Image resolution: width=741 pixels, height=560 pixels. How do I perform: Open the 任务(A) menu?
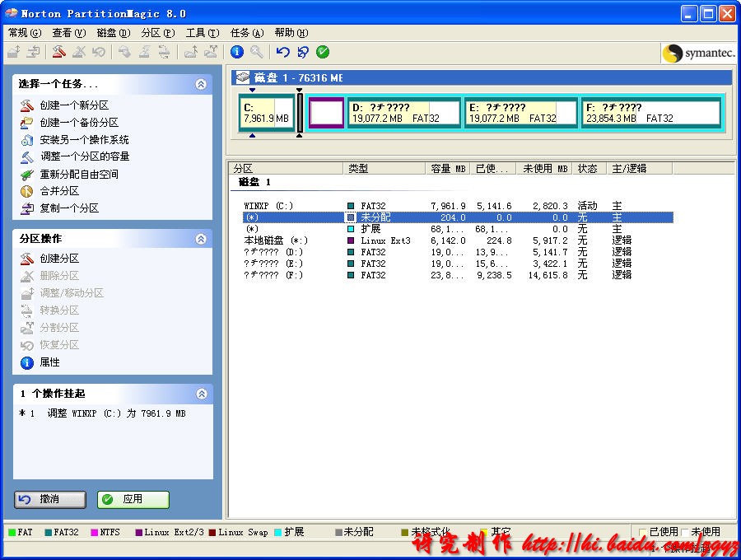coord(247,33)
